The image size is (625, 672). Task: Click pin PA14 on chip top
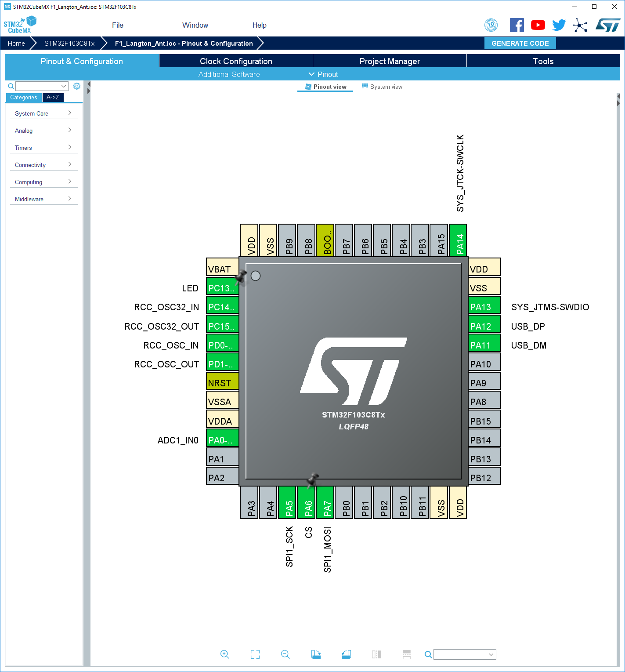[x=458, y=240]
